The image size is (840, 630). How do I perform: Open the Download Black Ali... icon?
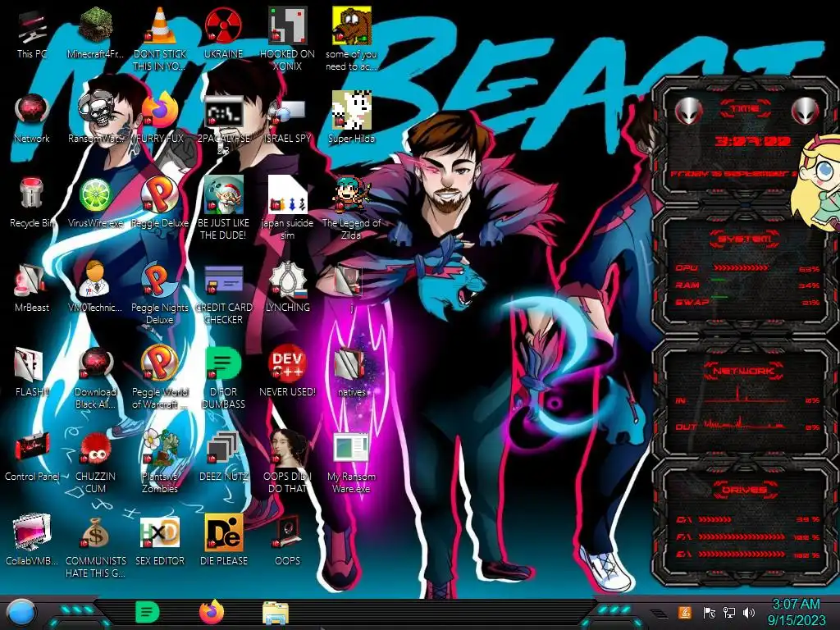point(95,377)
